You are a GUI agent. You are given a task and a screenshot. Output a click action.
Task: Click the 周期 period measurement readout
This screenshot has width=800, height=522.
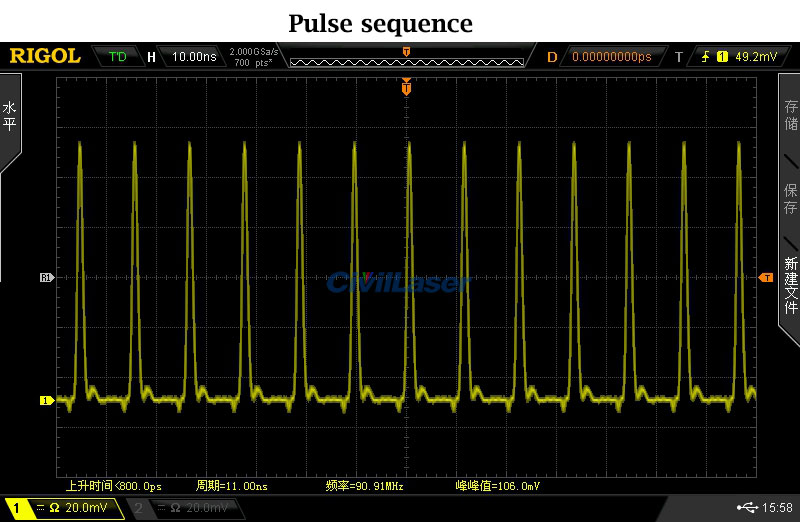(232, 486)
